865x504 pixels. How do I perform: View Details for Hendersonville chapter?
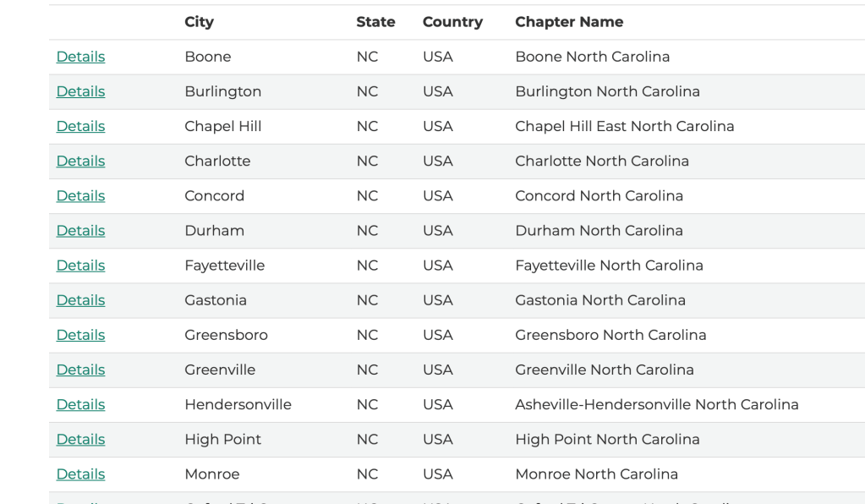click(x=80, y=404)
